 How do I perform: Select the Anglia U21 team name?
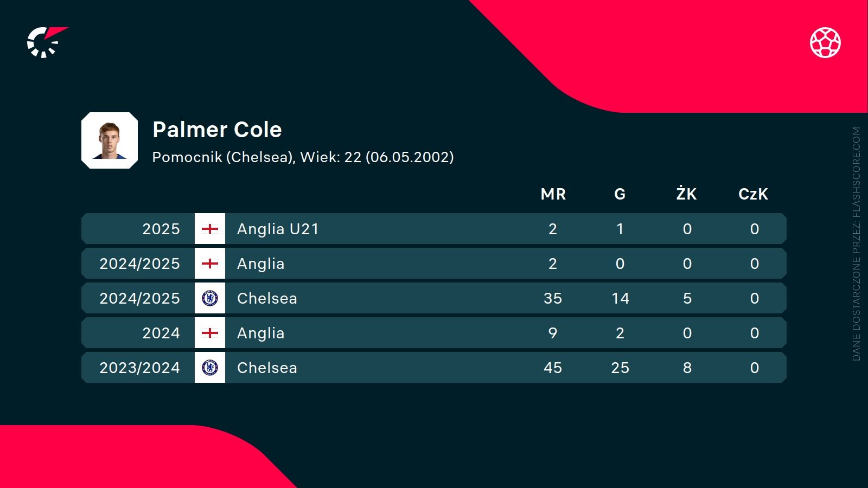[x=278, y=229]
